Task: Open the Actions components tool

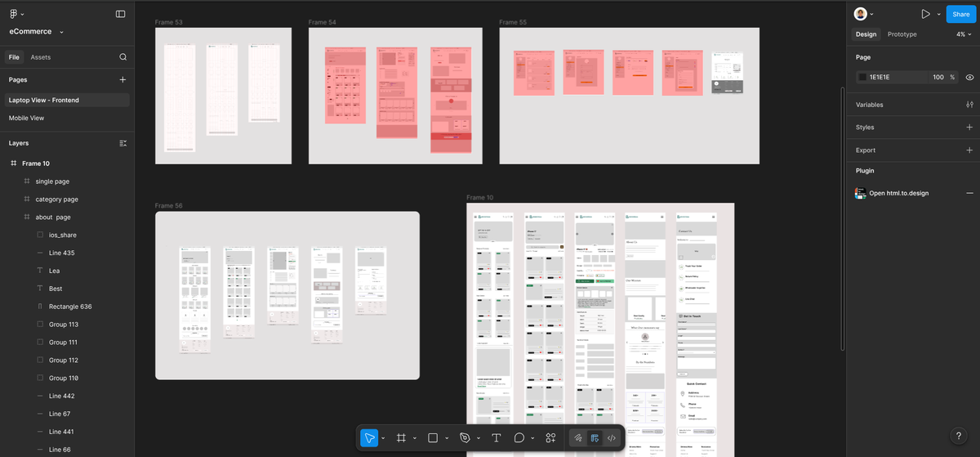Action: click(x=550, y=438)
